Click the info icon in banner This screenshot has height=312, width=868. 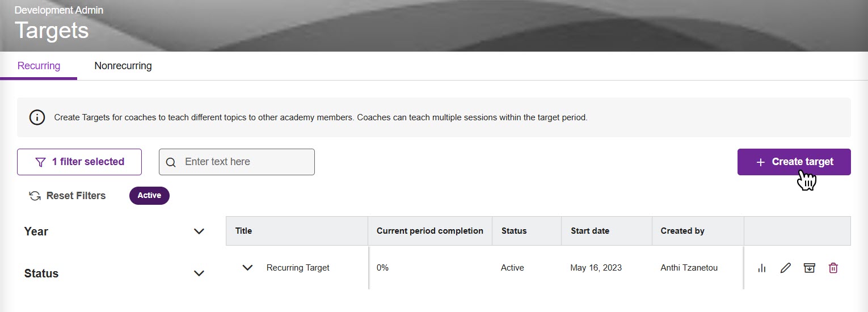37,118
